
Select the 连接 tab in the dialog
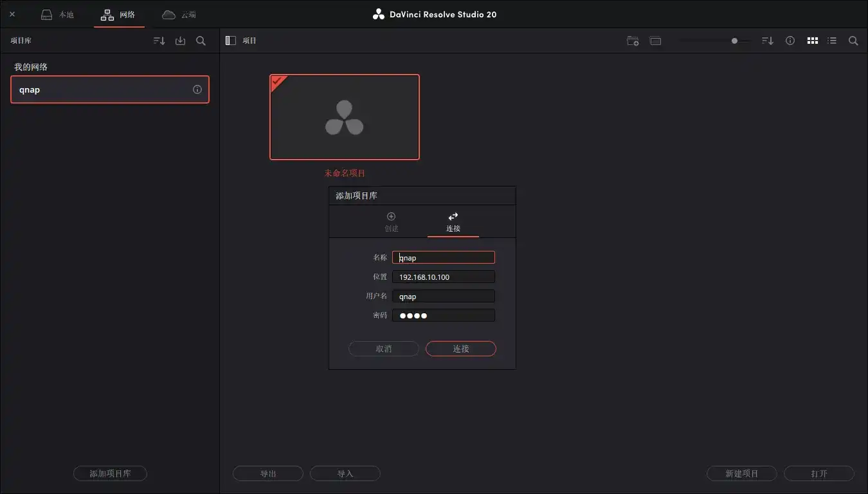pyautogui.click(x=453, y=221)
